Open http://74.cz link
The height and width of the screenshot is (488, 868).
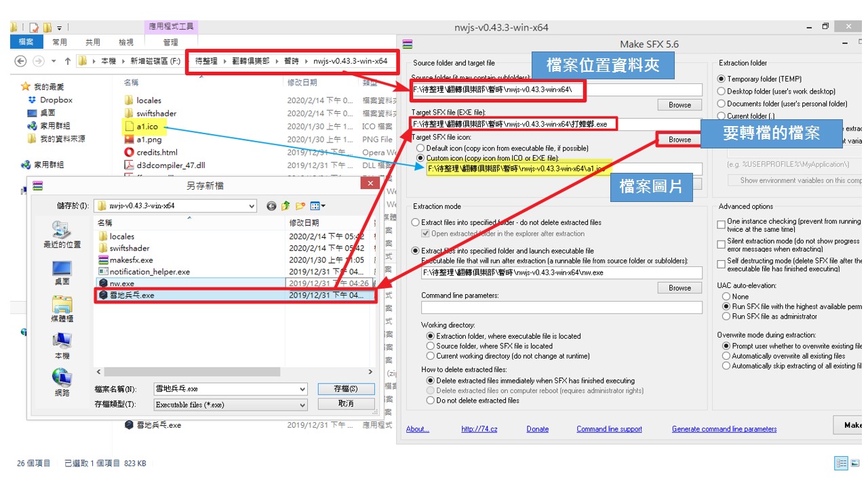pos(479,429)
